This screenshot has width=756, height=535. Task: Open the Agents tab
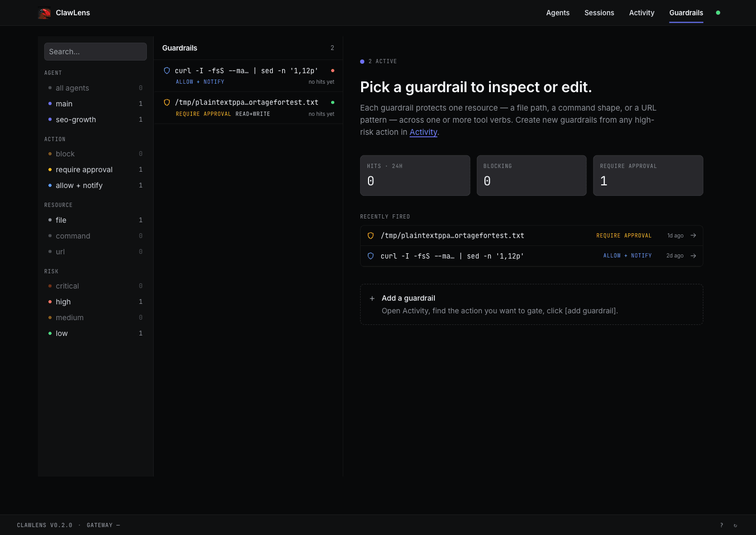click(558, 13)
